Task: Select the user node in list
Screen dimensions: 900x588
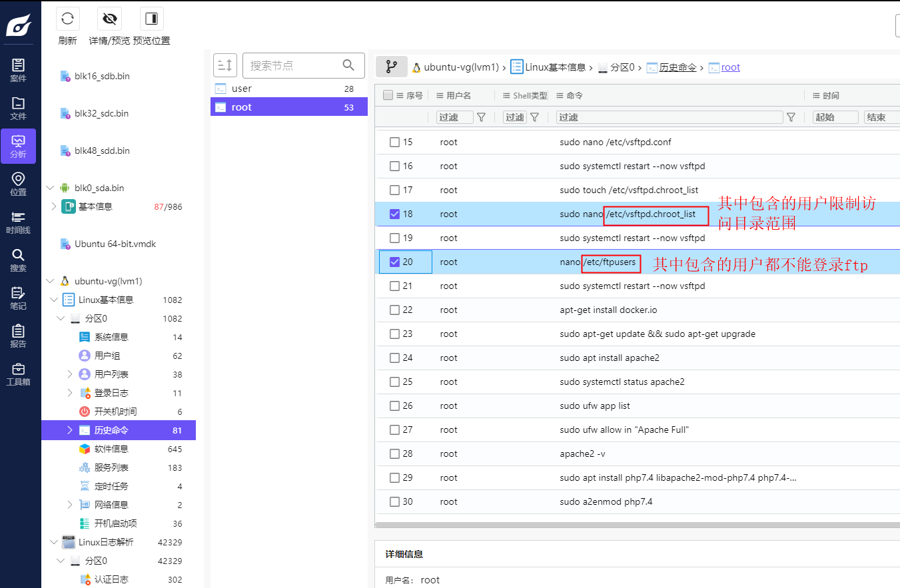Action: 289,89
